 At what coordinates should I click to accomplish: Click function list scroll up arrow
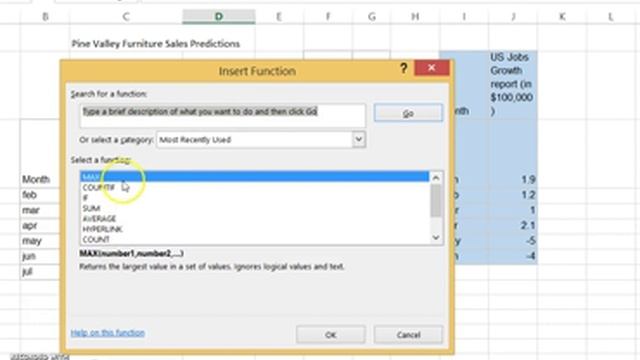(x=436, y=178)
